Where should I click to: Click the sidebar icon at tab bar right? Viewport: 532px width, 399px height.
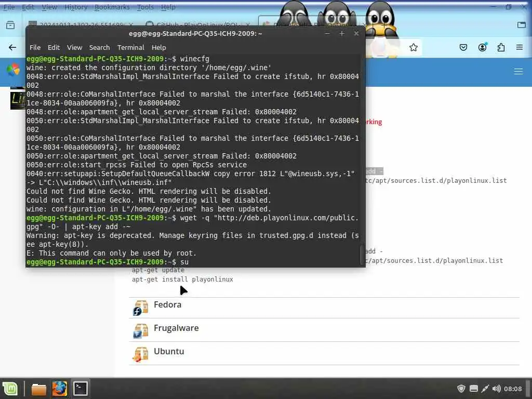coord(522,25)
